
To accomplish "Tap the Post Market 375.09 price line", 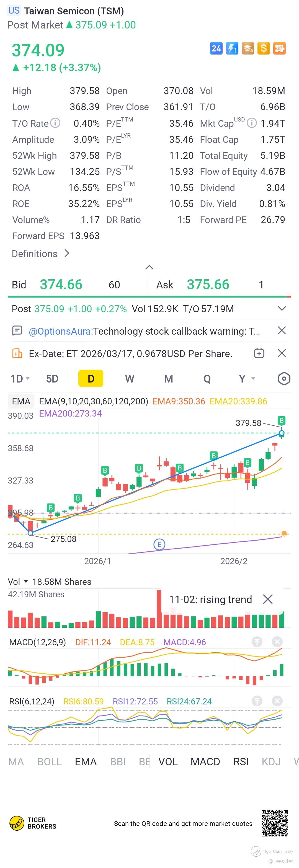I will (71, 25).
